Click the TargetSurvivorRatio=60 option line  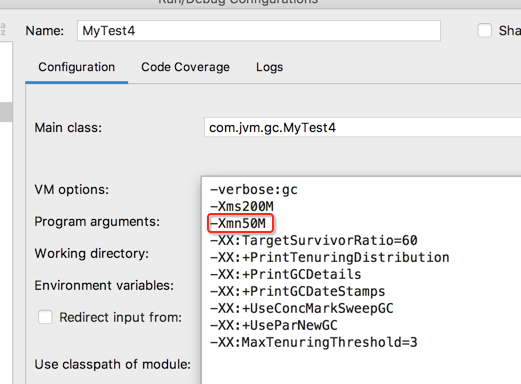coord(313,240)
